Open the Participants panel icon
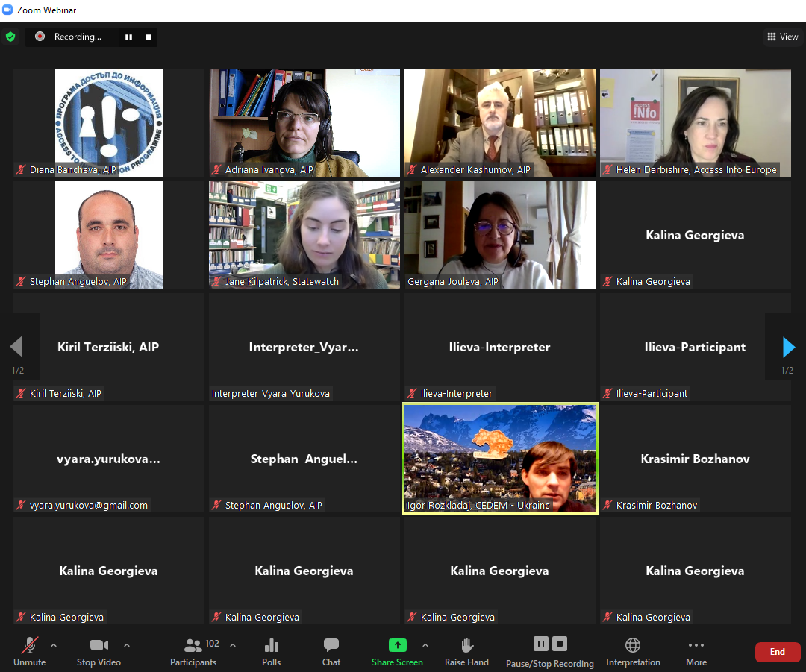This screenshot has height=672, width=806. [193, 646]
